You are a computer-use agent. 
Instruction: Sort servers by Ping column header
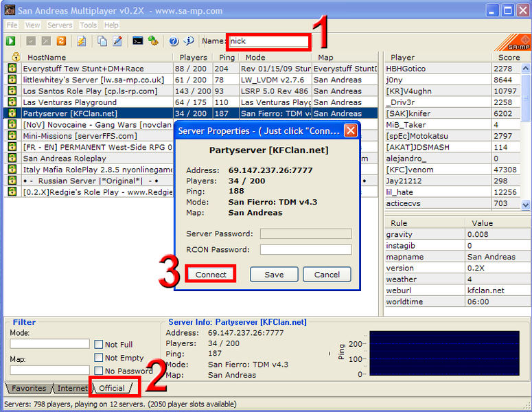[x=227, y=58]
